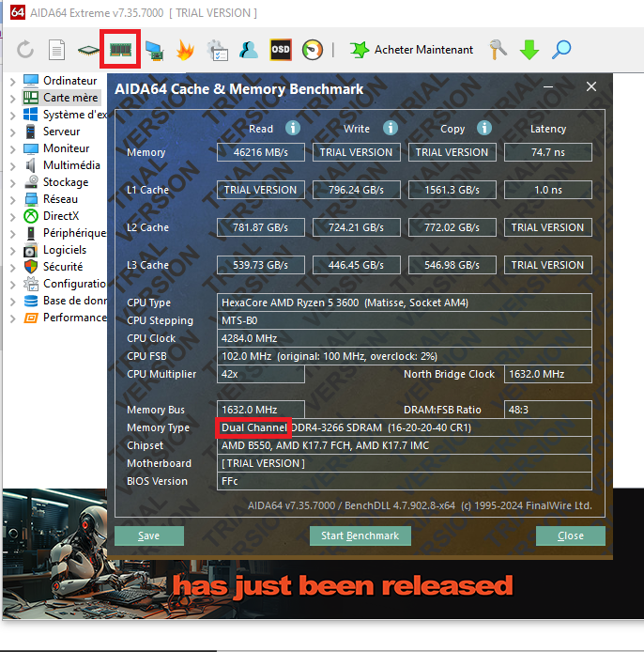Click the BIOS Version FFc field
Viewport: 644px width, 652px height.
click(405, 481)
